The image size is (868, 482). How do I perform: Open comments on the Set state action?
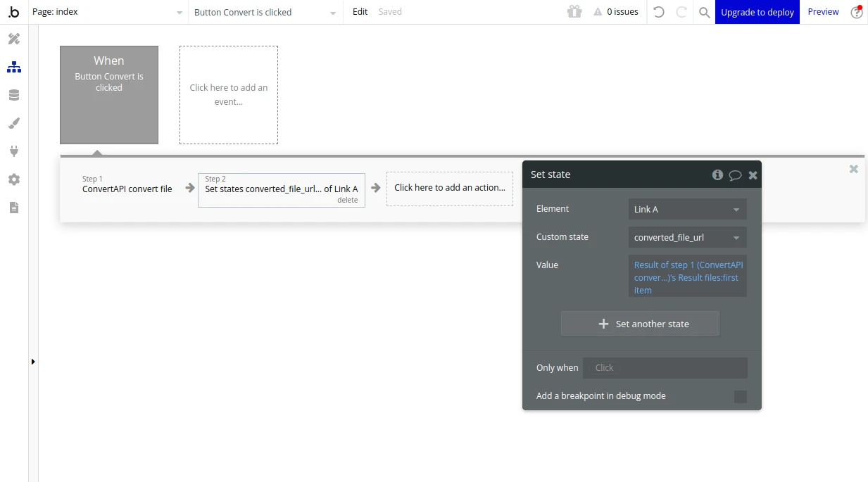[736, 174]
